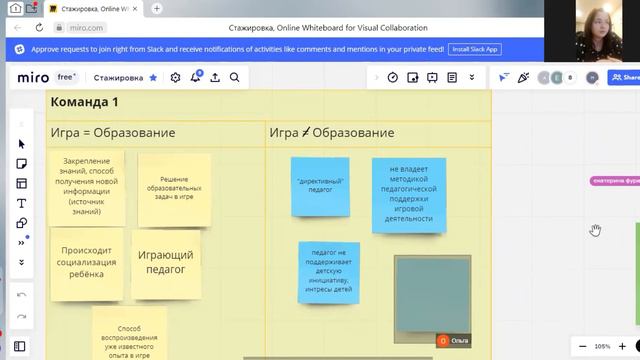Click the 105% zoom level
The image size is (640, 360).
click(x=602, y=347)
